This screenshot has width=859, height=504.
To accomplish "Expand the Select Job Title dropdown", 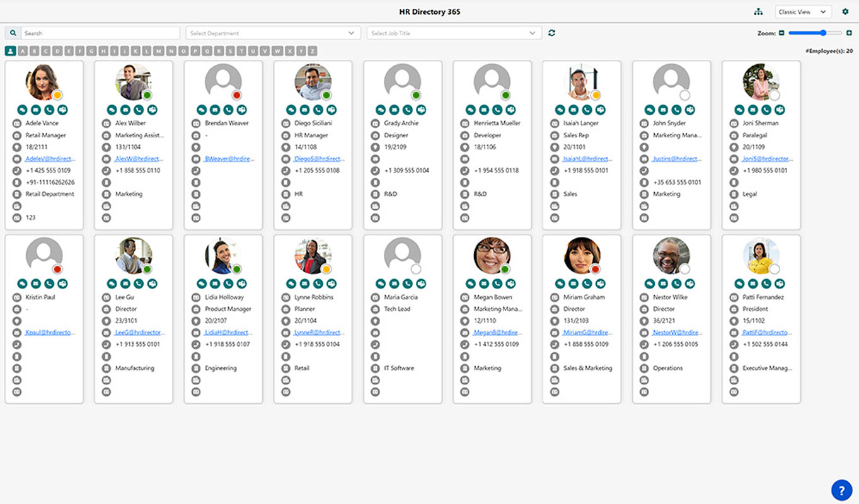I will click(x=454, y=33).
